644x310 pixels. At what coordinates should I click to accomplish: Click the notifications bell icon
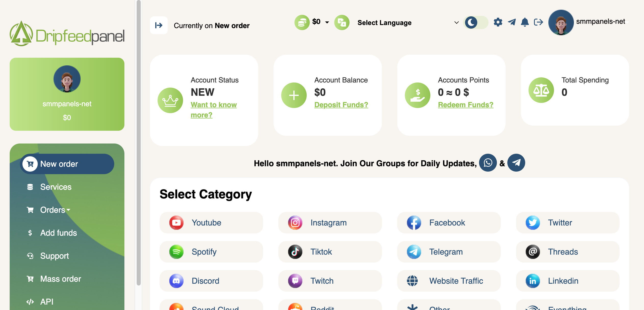tap(524, 22)
